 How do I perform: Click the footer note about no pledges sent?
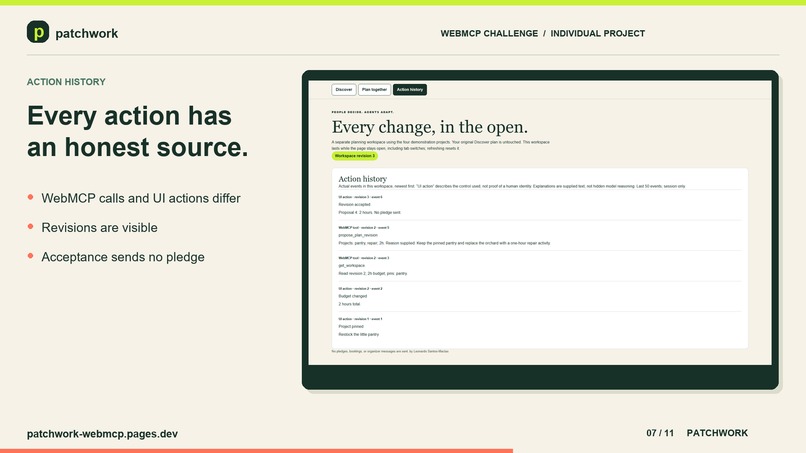[x=390, y=351]
